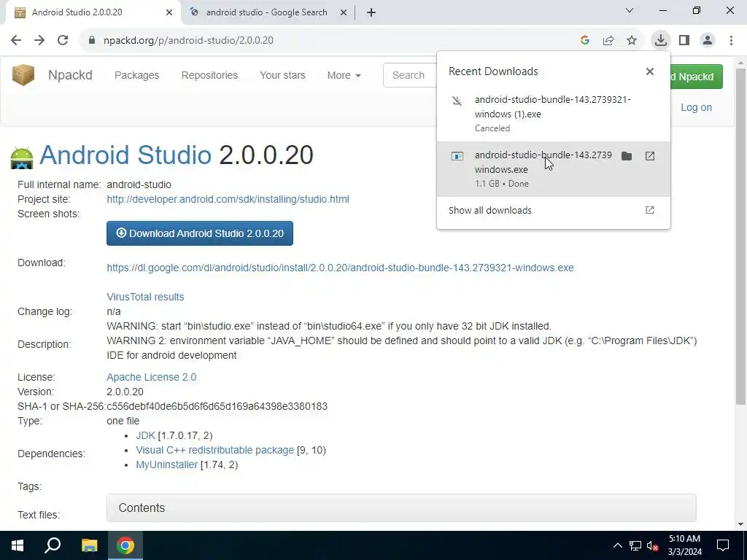Open the JDK dependency link
The width and height of the screenshot is (747, 560).
tap(145, 435)
